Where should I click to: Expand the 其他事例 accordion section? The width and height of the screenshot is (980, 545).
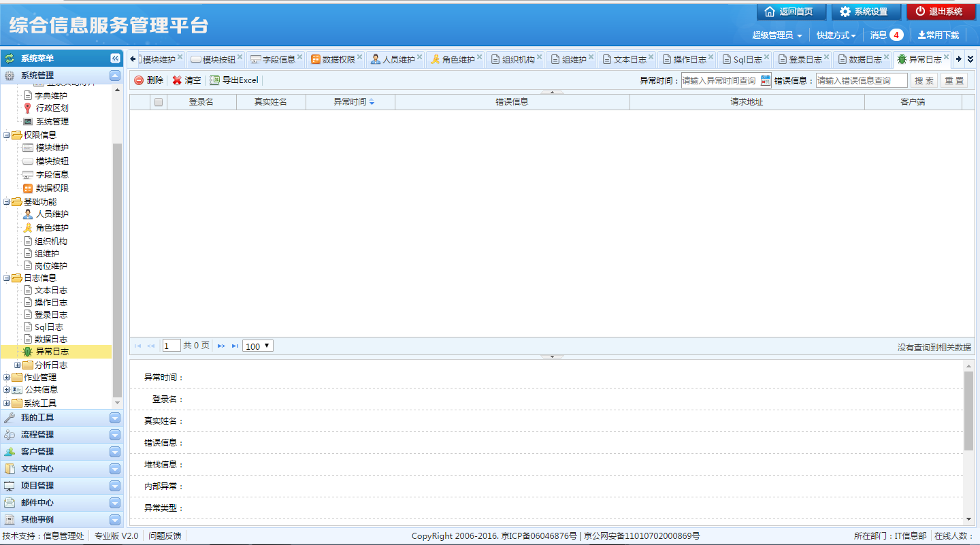click(115, 520)
